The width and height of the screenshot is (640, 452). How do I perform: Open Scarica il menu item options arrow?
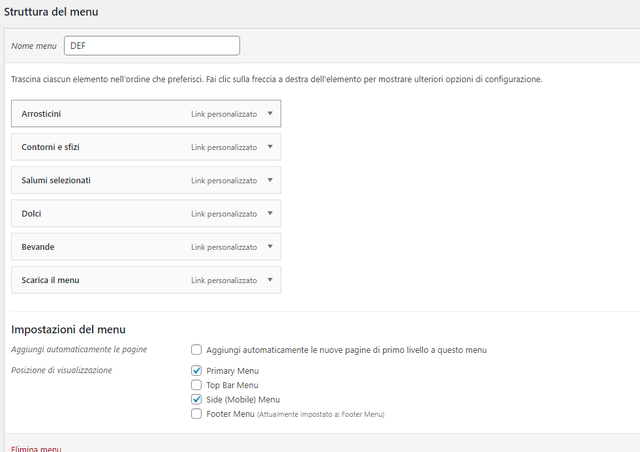269,280
